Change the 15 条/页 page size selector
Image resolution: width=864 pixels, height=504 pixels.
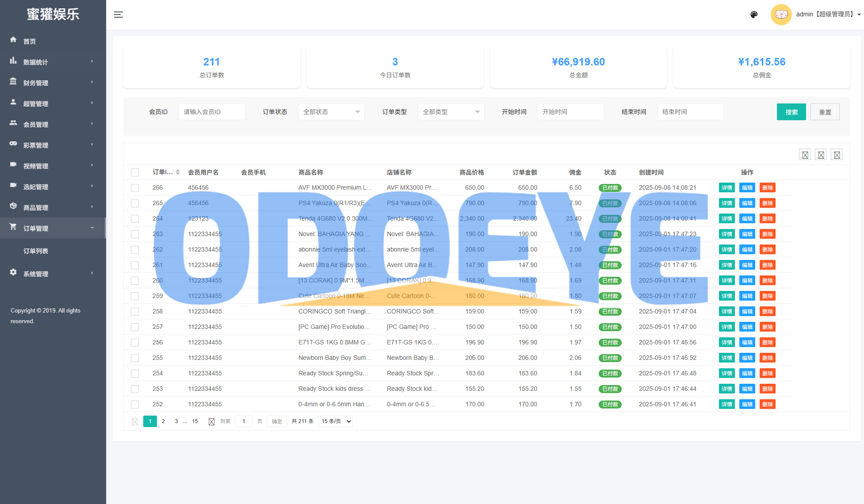(336, 421)
